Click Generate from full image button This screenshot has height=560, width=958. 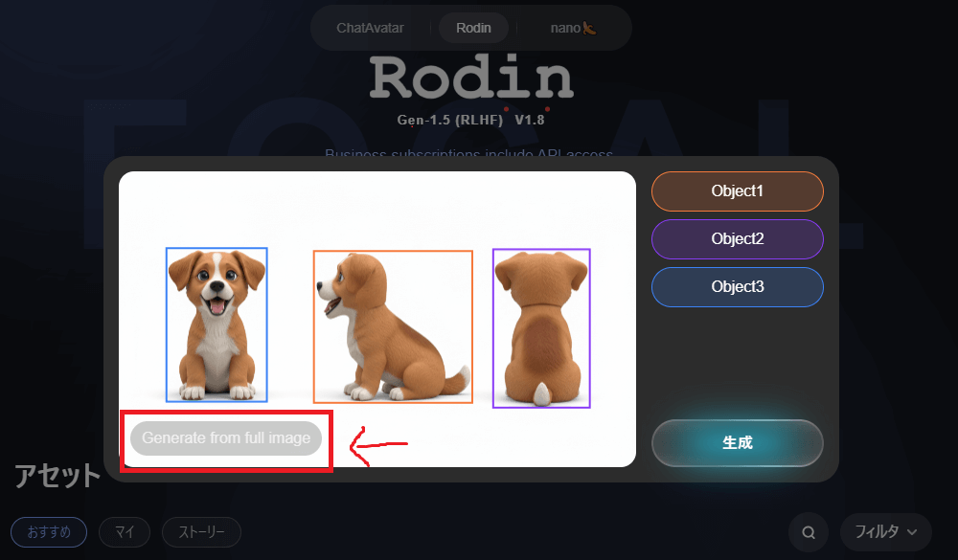coord(226,437)
